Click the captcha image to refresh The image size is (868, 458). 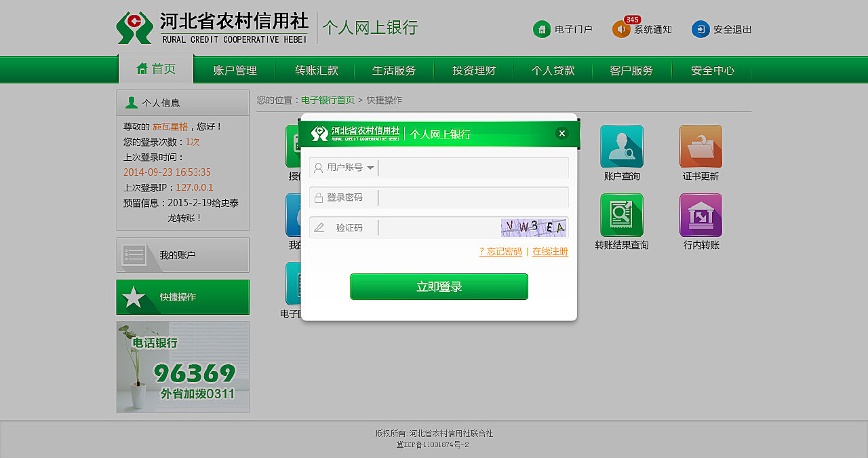pos(534,227)
